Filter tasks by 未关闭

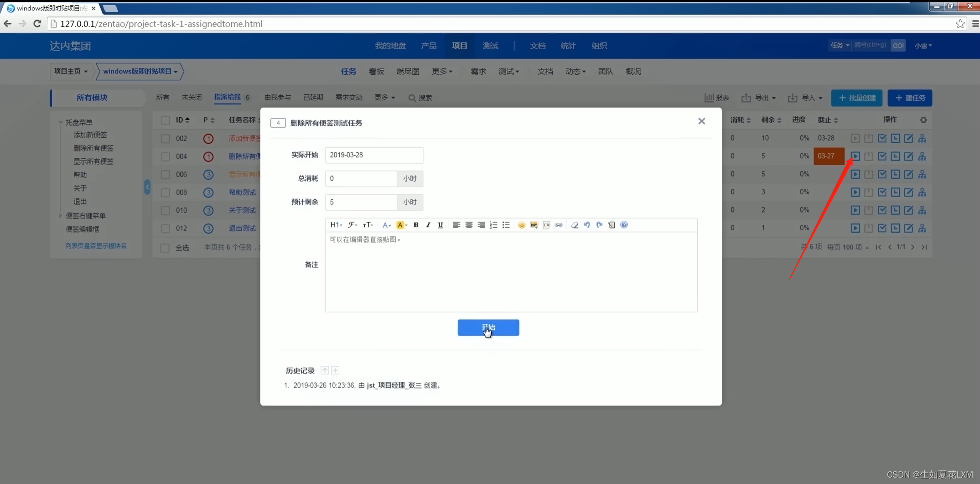192,98
